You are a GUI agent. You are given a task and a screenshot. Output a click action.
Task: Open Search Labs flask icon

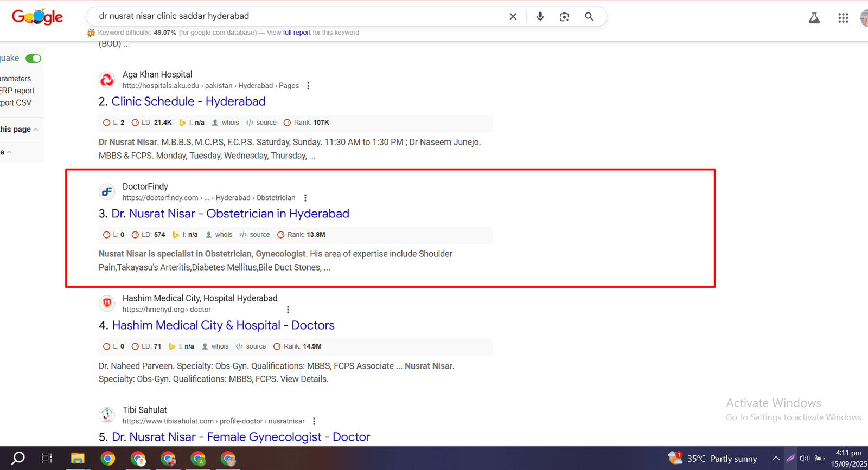click(814, 18)
